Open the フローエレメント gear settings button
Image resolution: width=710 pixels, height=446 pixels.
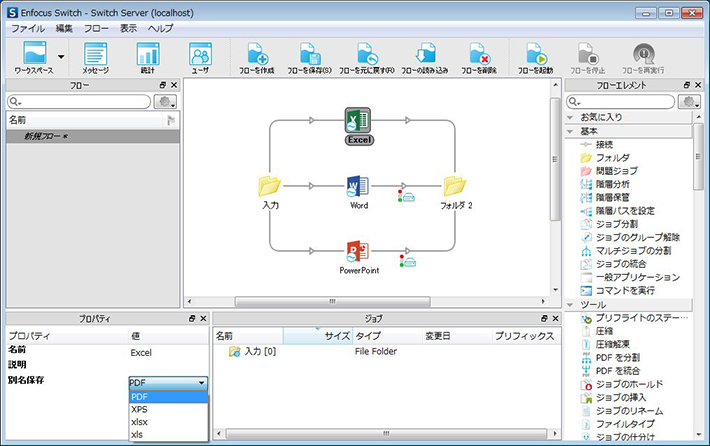tap(689, 101)
